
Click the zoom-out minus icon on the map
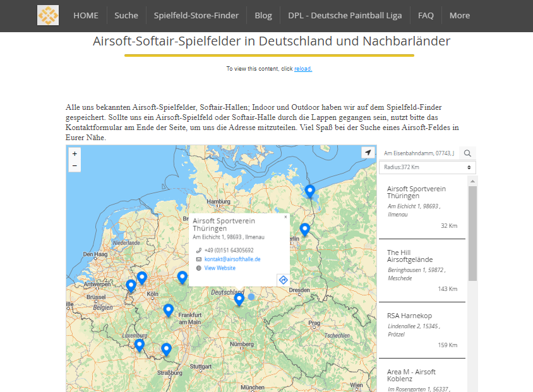(75, 164)
